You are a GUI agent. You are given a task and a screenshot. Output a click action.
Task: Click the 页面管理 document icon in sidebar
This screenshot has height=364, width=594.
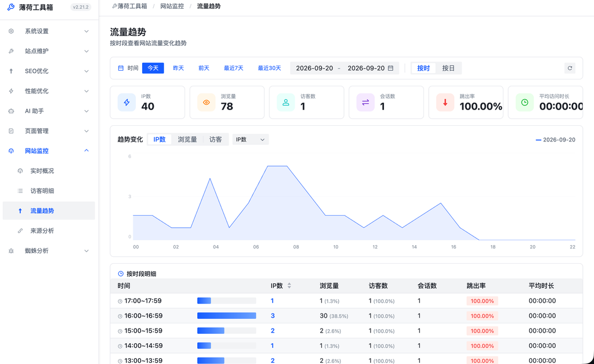[11, 131]
